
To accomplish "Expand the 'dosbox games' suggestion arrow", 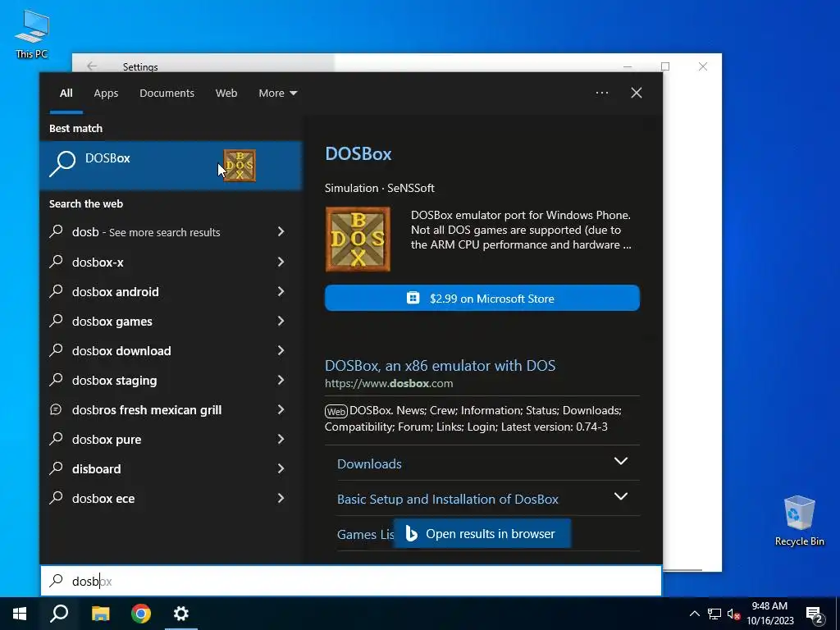I will coord(281,321).
